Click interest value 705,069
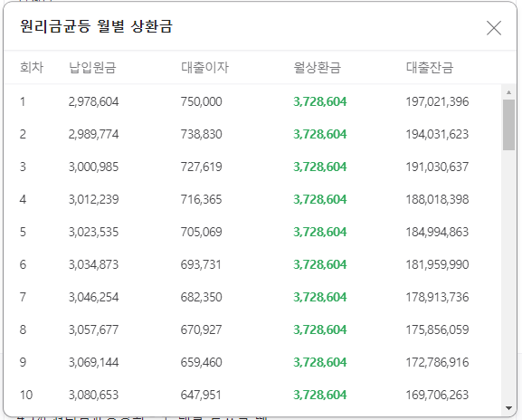Viewport: 522px width, 420px height. tap(202, 232)
